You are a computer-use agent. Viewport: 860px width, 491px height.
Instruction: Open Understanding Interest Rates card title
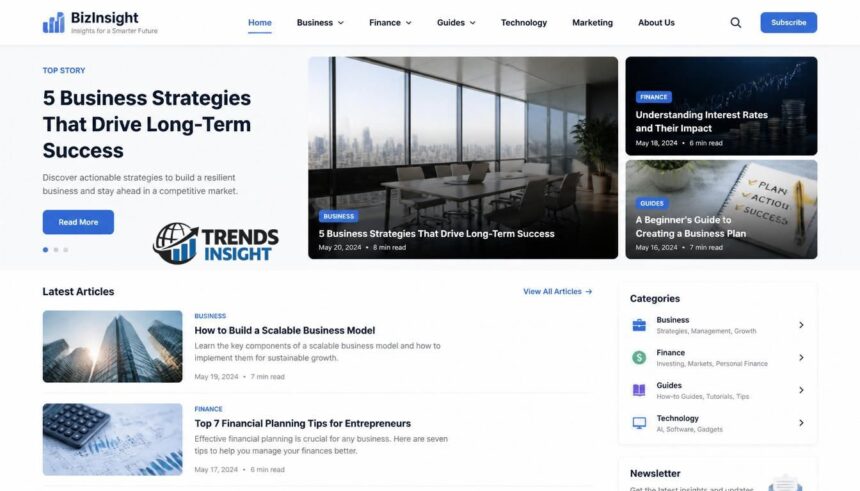click(701, 121)
